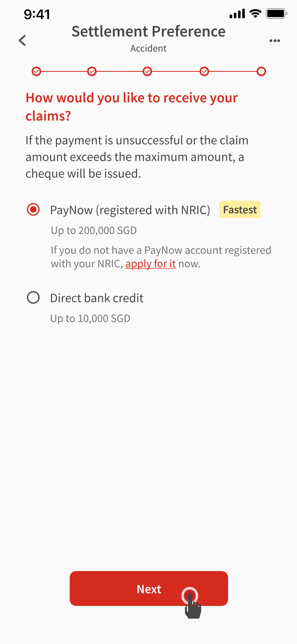Tap the third completed progress step
The image size is (297, 644).
(x=147, y=71)
